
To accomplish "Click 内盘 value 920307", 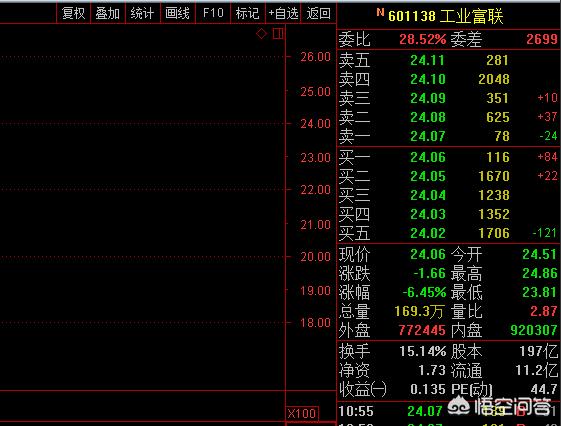I will 534,330.
